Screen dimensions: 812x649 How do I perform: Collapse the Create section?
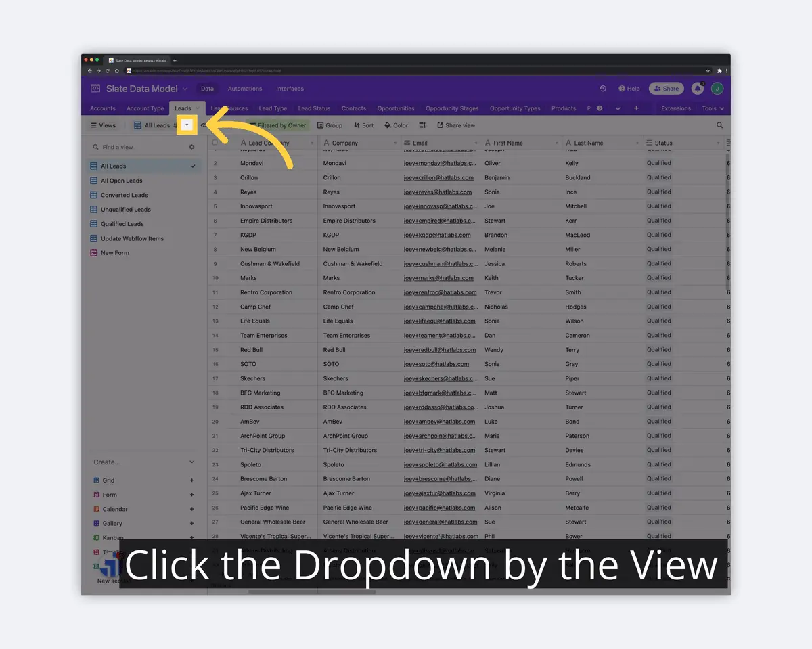[192, 462]
